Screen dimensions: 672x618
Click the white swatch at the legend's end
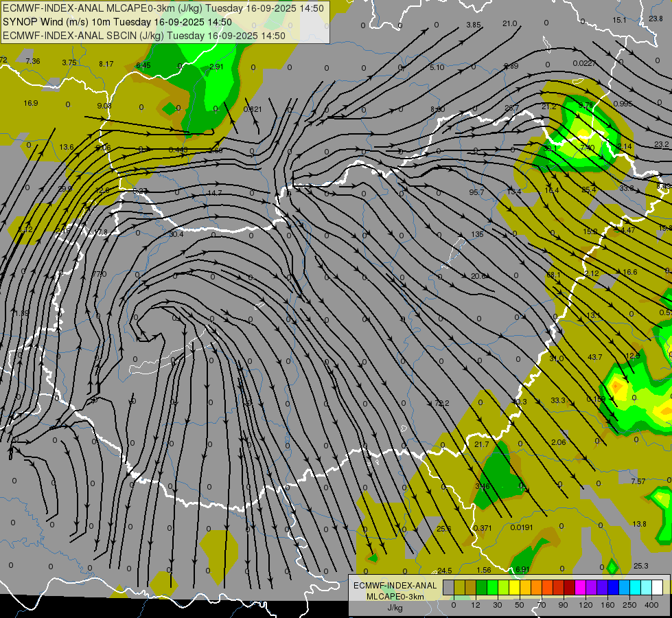(658, 587)
